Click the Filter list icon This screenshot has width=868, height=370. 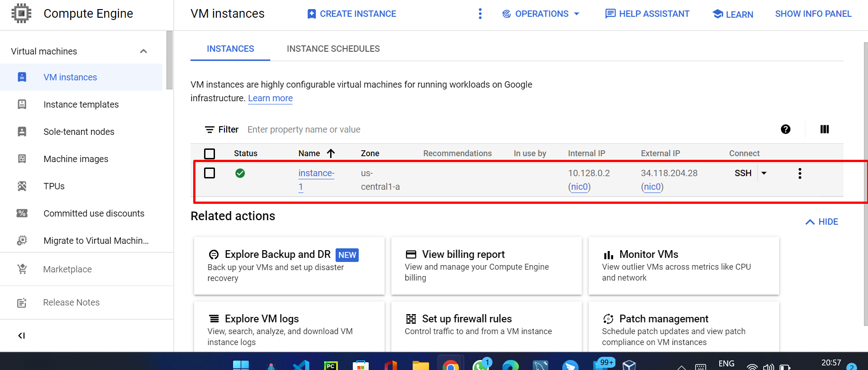coord(210,130)
